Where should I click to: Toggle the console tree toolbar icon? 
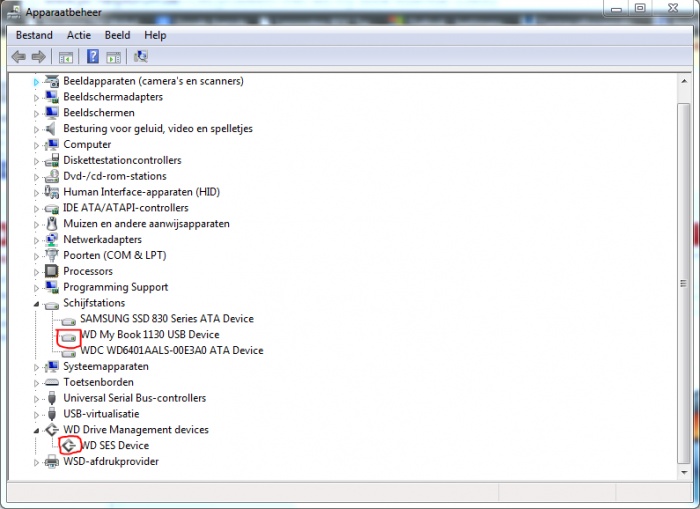[66, 57]
